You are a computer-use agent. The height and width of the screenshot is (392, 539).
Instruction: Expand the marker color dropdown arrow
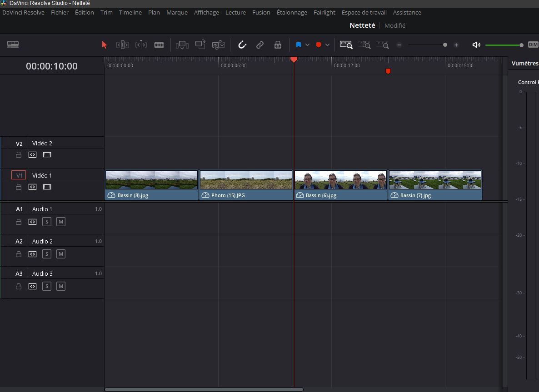[327, 45]
